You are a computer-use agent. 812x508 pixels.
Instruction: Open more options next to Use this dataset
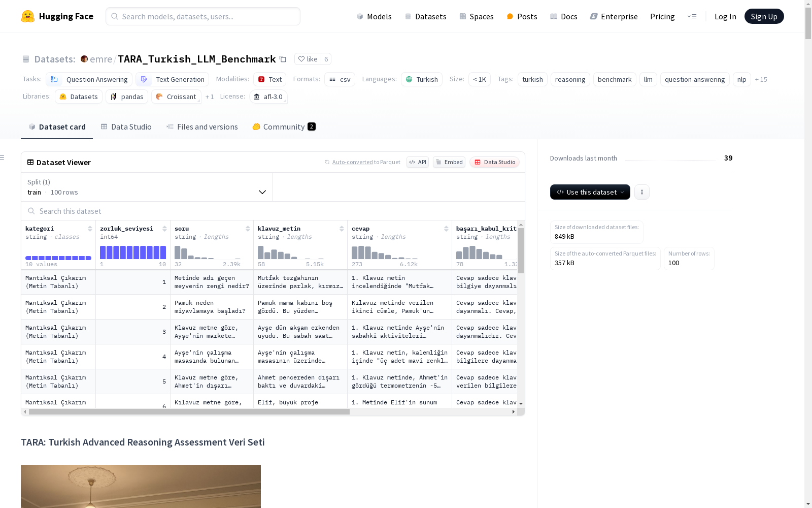642,192
